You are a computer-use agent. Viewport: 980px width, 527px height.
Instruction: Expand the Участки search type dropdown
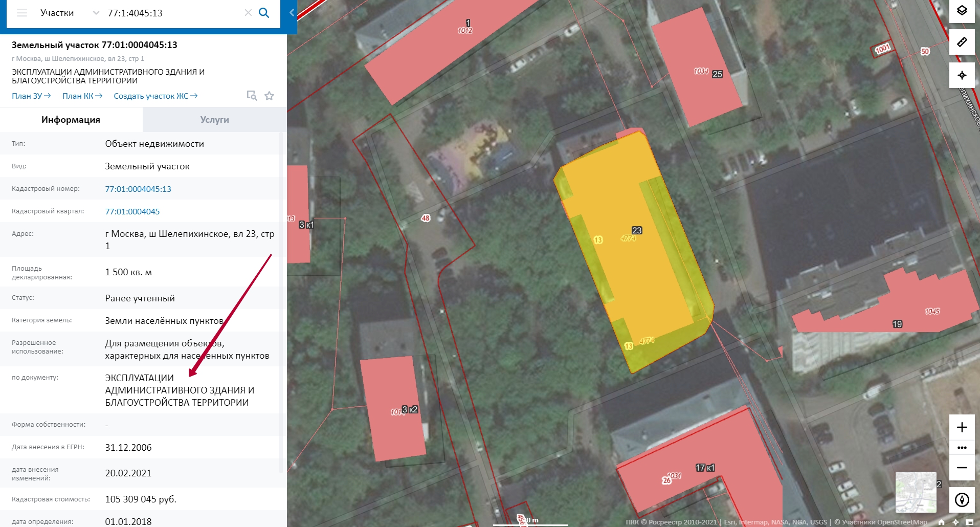(96, 13)
